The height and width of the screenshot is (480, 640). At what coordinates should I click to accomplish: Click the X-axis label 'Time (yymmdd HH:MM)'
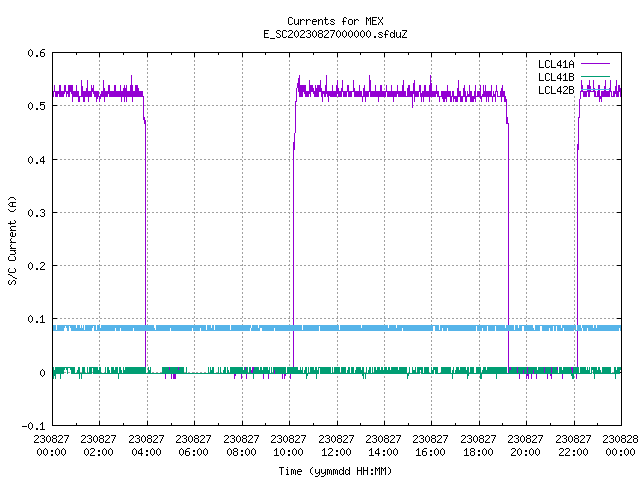335,471
